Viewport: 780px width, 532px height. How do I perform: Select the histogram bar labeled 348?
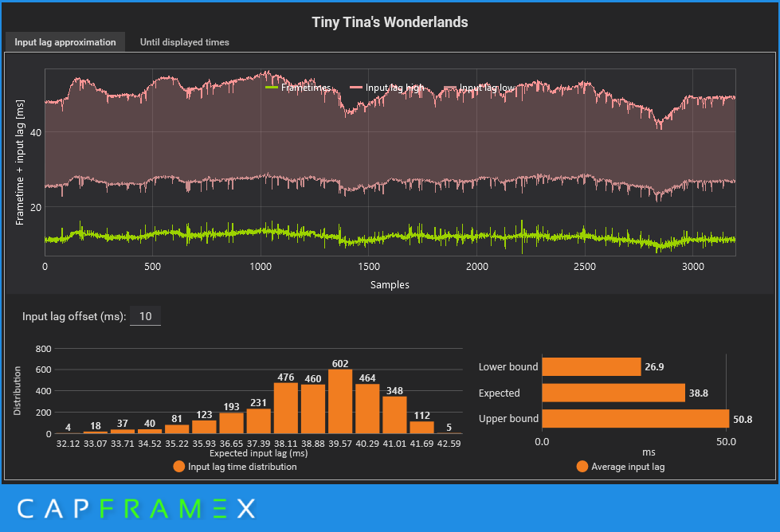[x=394, y=415]
